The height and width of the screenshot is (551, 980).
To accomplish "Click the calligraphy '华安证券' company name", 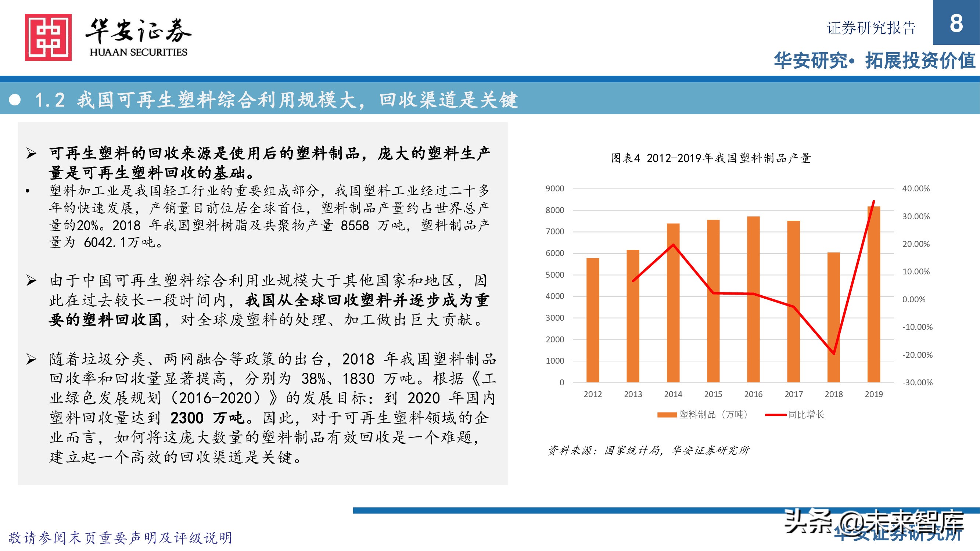I will (x=139, y=30).
